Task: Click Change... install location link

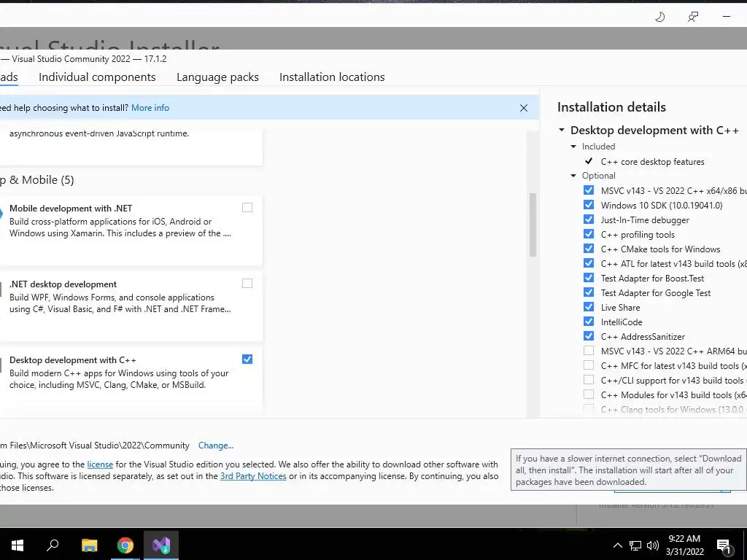Action: pos(216,446)
